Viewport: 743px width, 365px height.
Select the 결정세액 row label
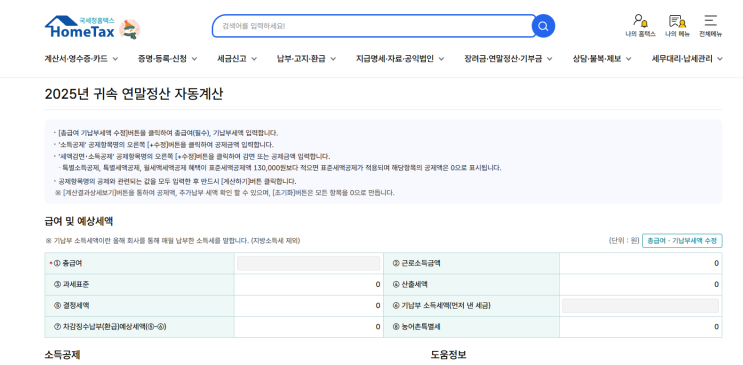(72, 306)
